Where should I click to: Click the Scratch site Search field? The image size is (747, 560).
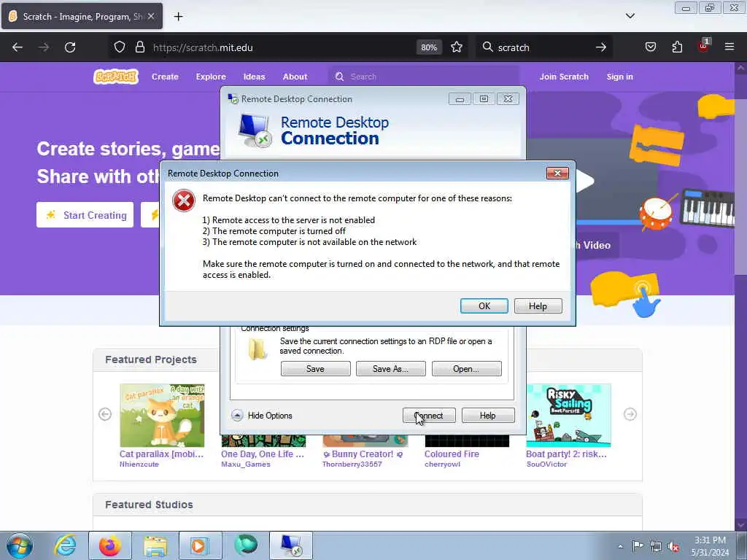(424, 77)
